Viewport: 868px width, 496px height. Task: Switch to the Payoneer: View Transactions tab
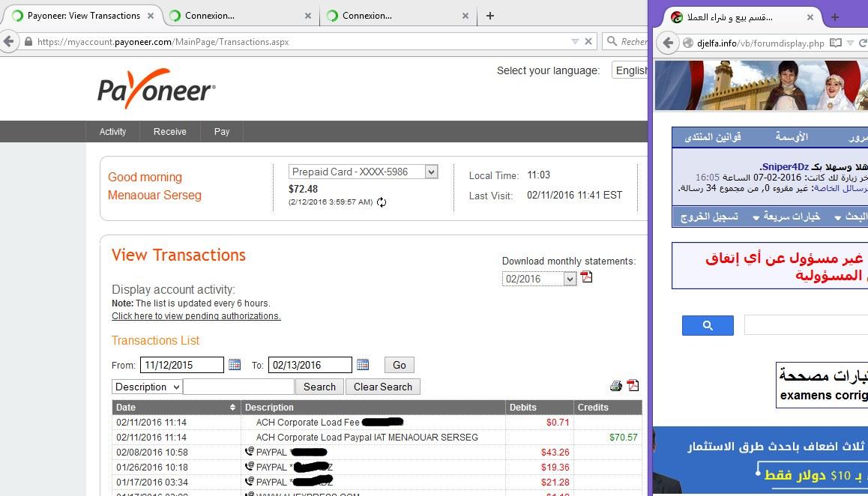83,16
